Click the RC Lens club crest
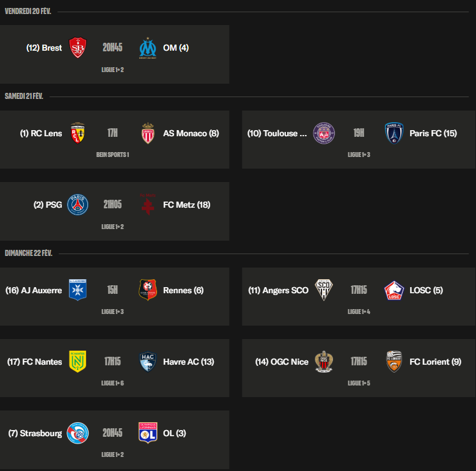The height and width of the screenshot is (471, 476). [x=78, y=133]
